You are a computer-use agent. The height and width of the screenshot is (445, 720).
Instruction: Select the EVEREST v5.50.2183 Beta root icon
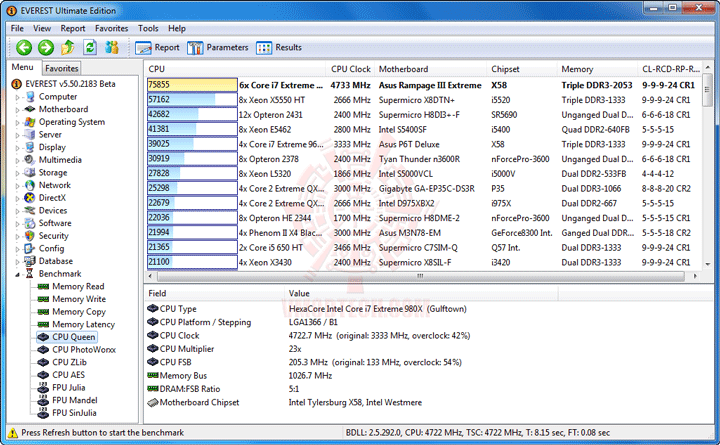(x=17, y=84)
